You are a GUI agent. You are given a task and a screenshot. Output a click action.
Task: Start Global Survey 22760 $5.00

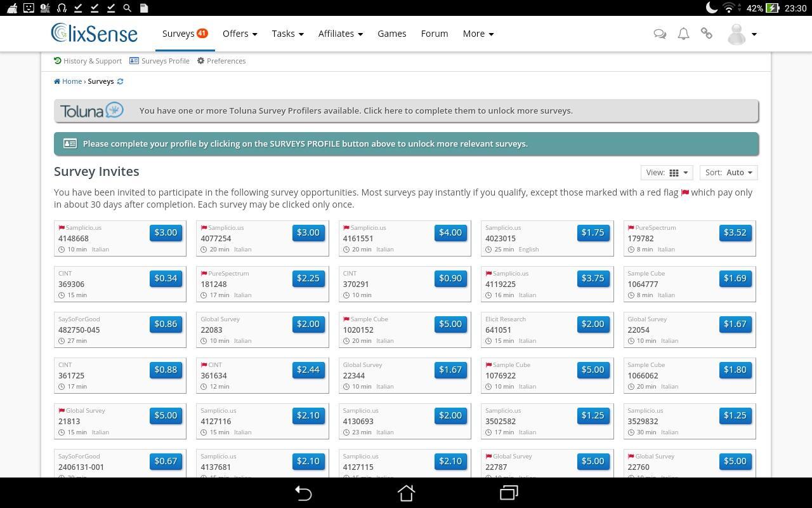735,461
